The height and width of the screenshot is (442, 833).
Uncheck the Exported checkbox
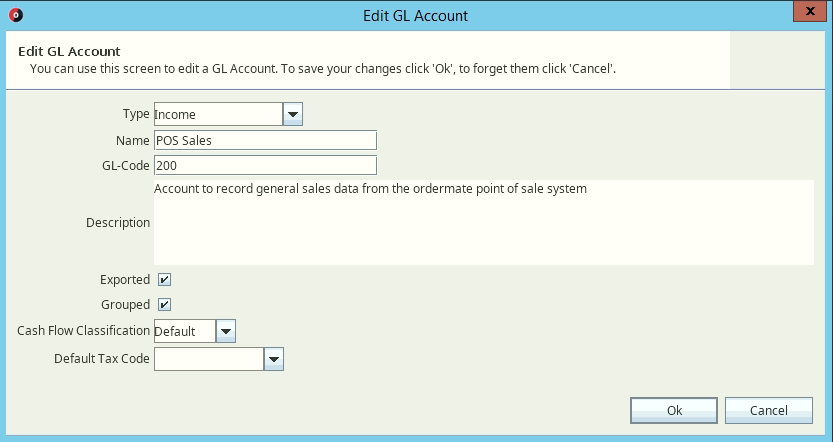tap(165, 279)
